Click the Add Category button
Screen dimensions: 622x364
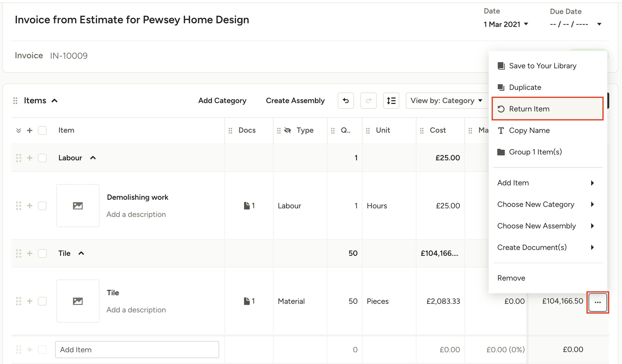pyautogui.click(x=222, y=101)
